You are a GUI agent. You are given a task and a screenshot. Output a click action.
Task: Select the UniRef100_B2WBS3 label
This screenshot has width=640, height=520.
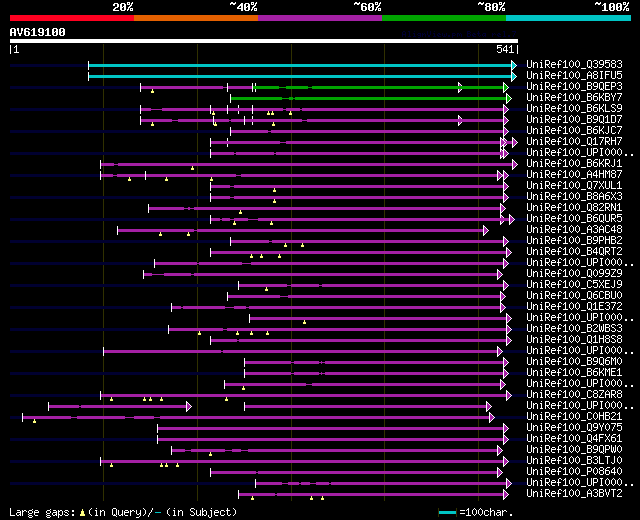click(574, 329)
